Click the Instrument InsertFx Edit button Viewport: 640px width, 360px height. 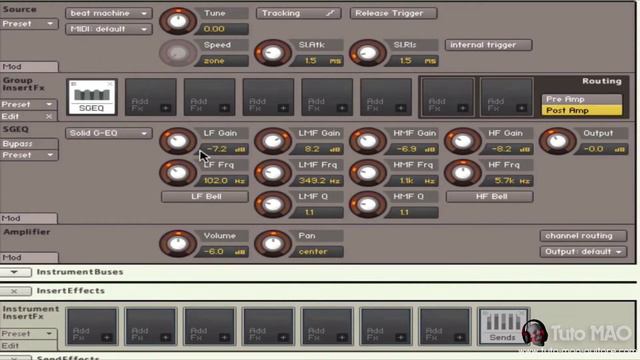(x=28, y=346)
